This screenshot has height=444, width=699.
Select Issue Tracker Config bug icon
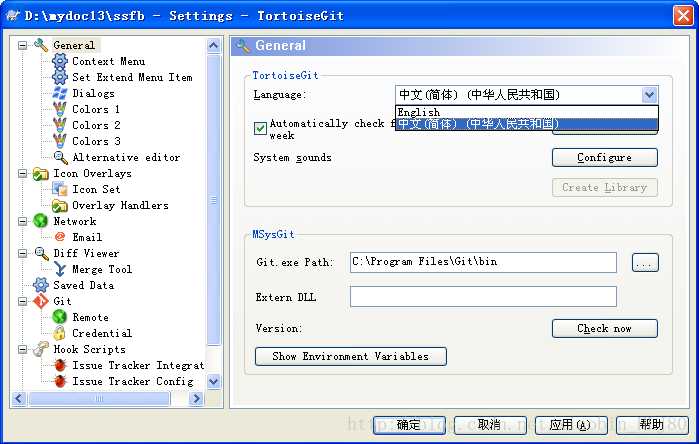(x=60, y=382)
